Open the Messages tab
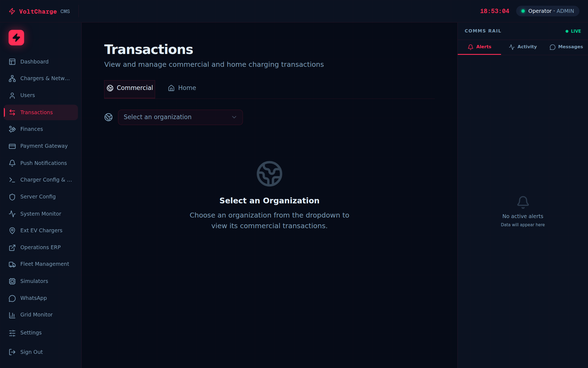 566,47
